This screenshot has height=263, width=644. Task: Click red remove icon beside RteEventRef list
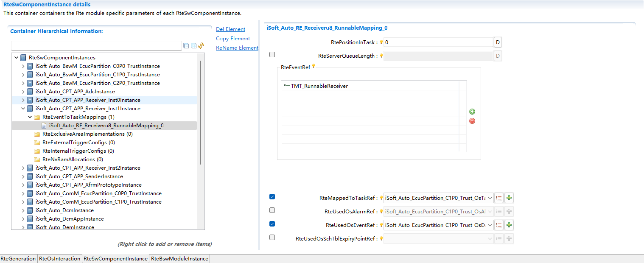472,121
